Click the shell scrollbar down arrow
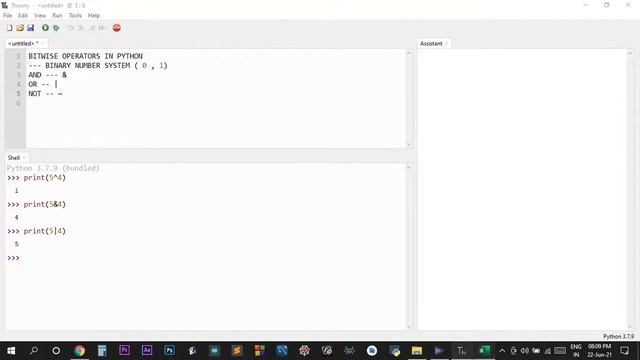This screenshot has width=640, height=360. tap(409, 327)
